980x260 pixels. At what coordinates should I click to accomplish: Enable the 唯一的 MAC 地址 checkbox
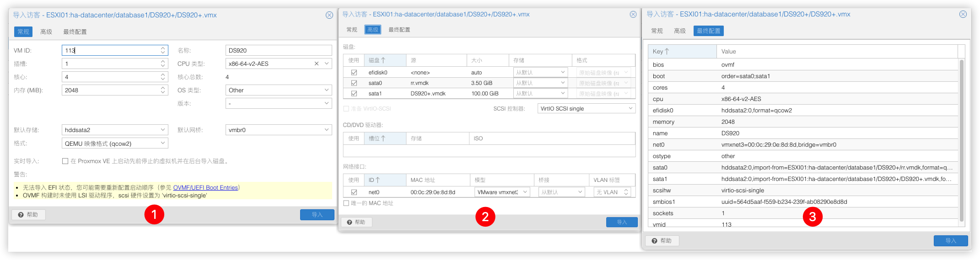pos(346,203)
